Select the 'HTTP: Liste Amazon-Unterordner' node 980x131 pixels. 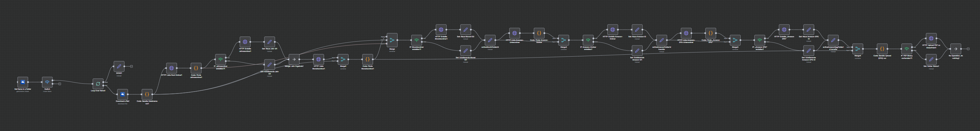tap(514, 33)
